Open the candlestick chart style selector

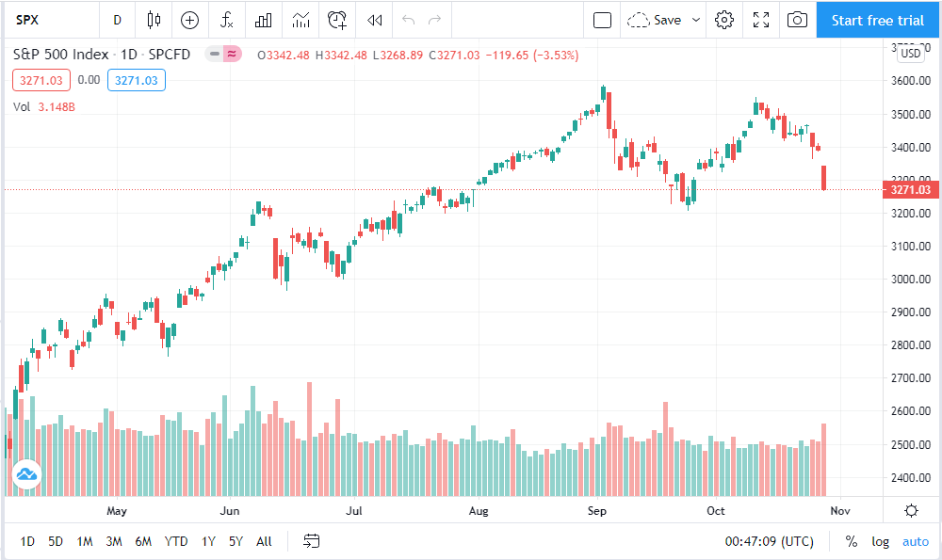click(x=154, y=21)
